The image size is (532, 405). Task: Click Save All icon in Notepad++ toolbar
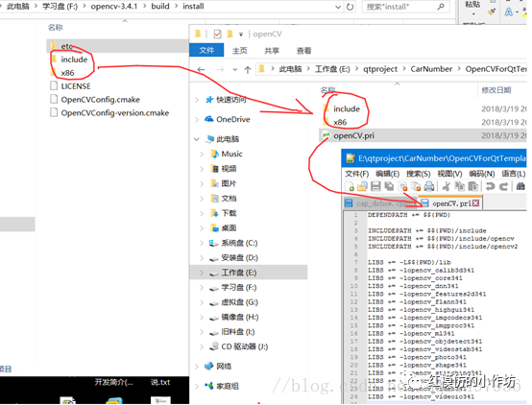389,186
